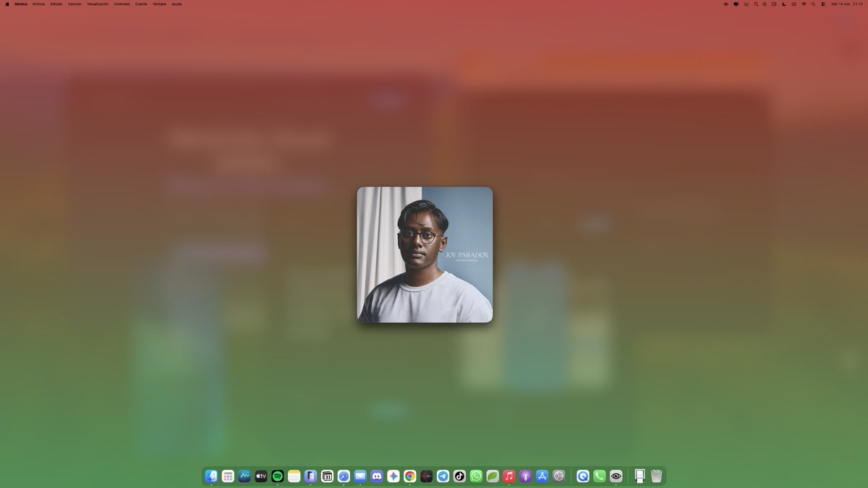Open the Controles menu

[122, 4]
